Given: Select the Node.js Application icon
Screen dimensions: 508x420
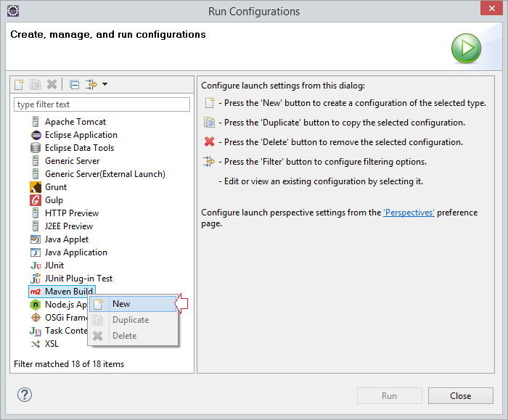Looking at the screenshot, I should click(36, 305).
